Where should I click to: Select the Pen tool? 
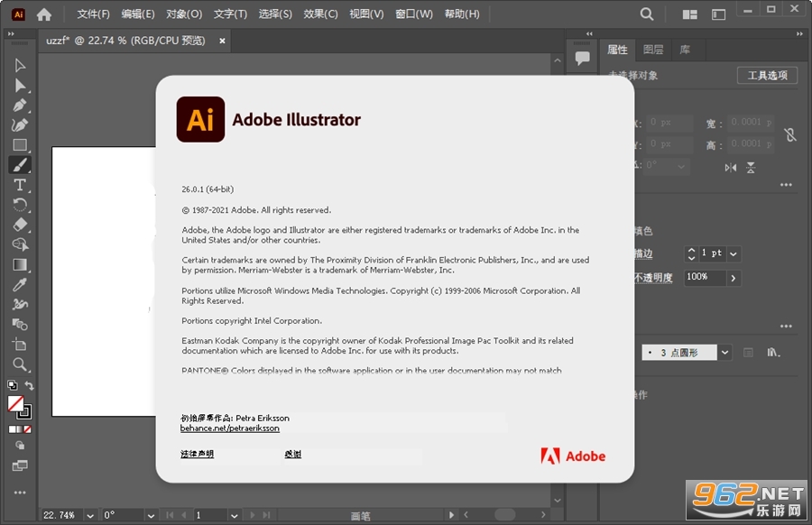20,106
